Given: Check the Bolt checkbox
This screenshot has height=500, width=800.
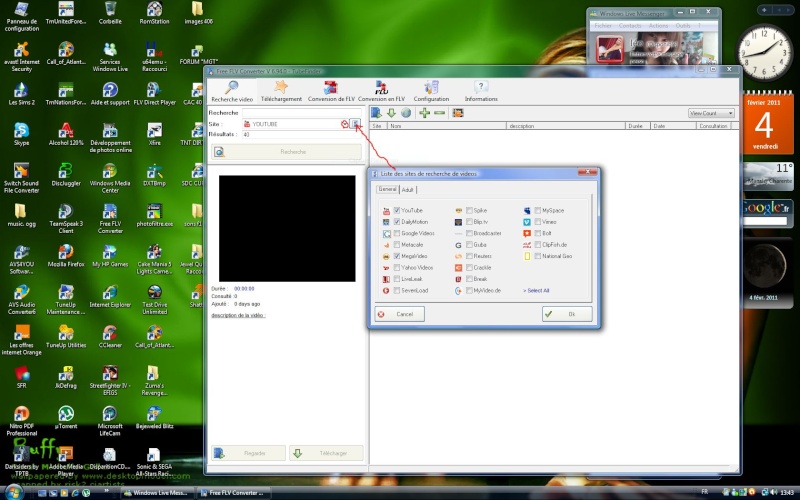Looking at the screenshot, I should click(x=537, y=233).
